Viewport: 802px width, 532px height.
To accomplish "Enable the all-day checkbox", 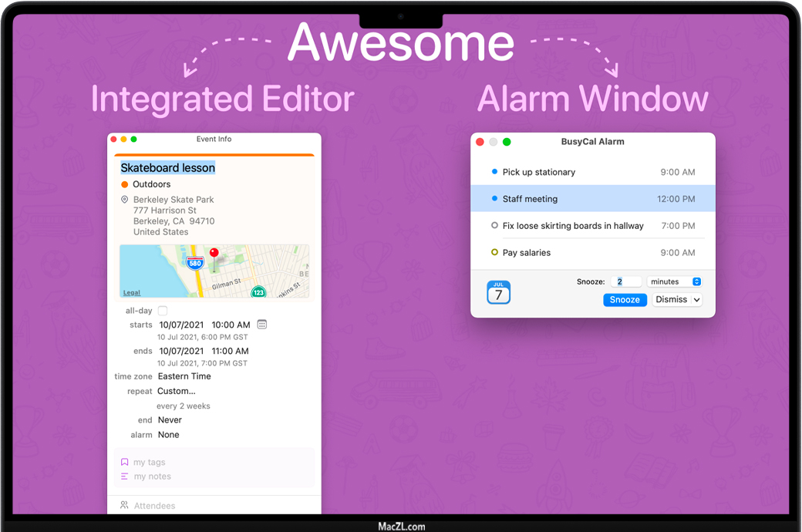I will [x=163, y=311].
